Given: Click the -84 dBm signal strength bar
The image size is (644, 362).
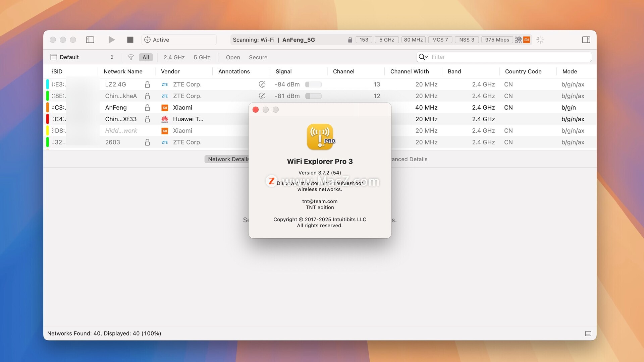Looking at the screenshot, I should [313, 84].
